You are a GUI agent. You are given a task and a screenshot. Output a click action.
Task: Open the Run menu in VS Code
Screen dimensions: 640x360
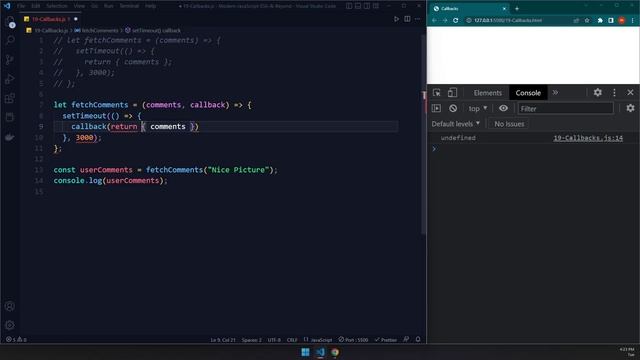[108, 6]
